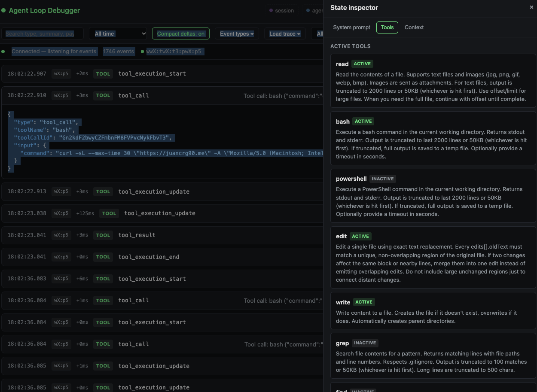The image size is (537, 392).
Task: Click the 1746 events counter
Action: 119,52
